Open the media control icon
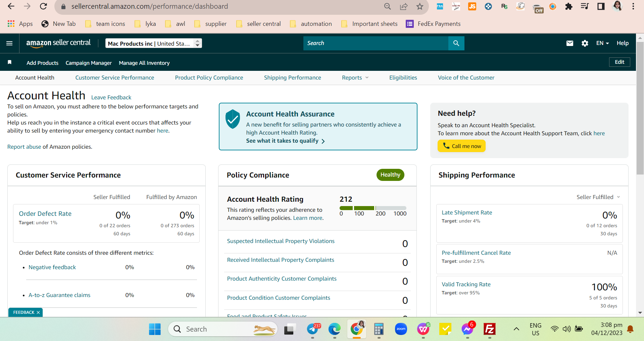644x341 pixels. [x=585, y=6]
